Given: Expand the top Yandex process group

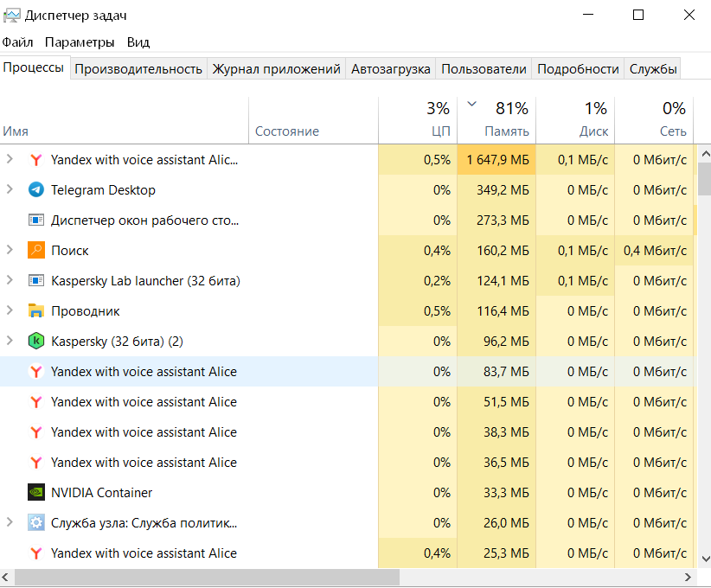Looking at the screenshot, I should coord(10,160).
